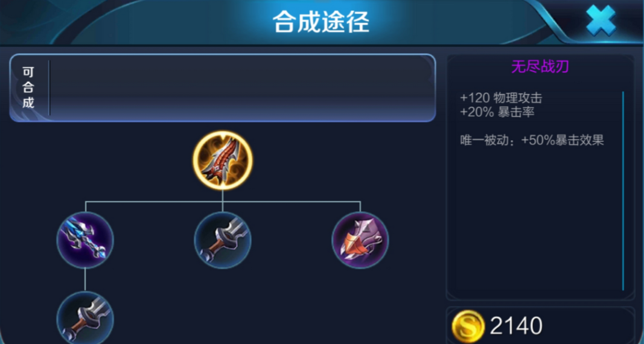Viewport: 644px width, 344px height.
Task: Click the purple 无尽战刃 item name
Action: click(x=540, y=66)
